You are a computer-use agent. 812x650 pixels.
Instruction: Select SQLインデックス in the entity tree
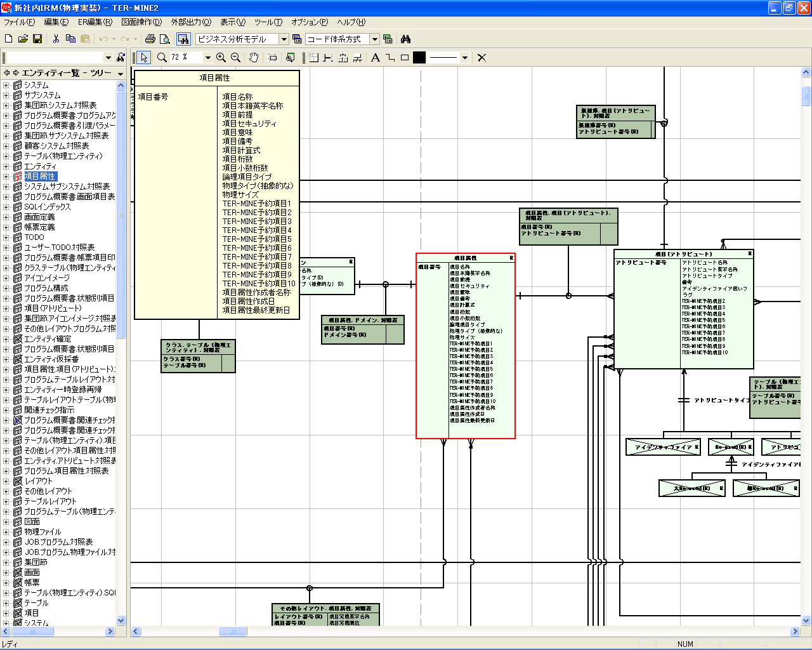pyautogui.click(x=48, y=207)
